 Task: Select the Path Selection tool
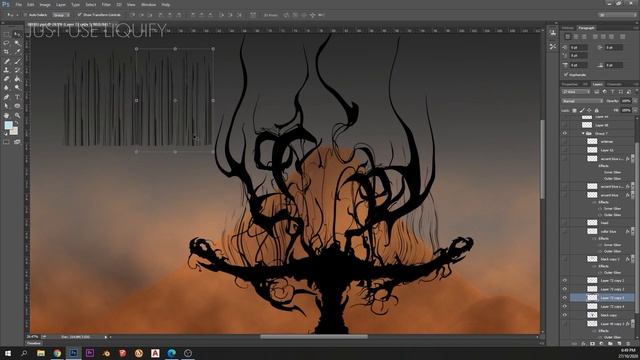point(7,106)
